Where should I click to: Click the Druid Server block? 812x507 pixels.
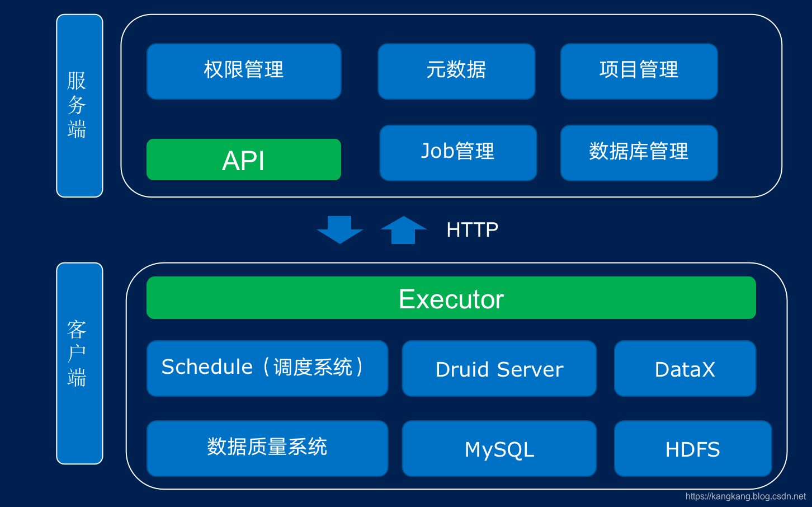click(x=499, y=368)
